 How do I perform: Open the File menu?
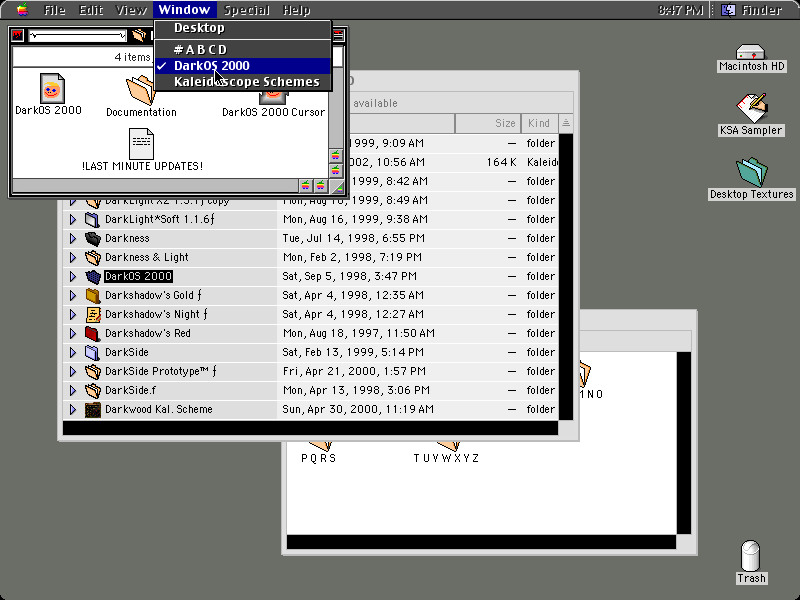tap(54, 10)
